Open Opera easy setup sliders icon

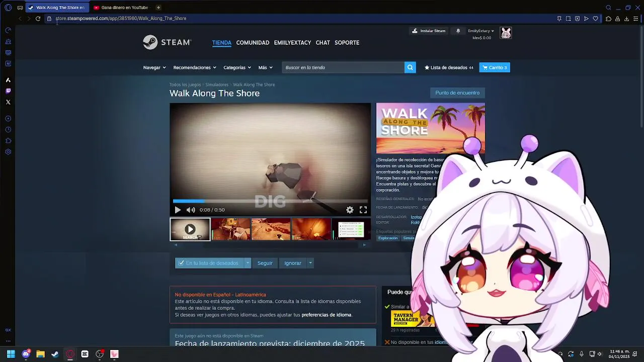click(635, 19)
